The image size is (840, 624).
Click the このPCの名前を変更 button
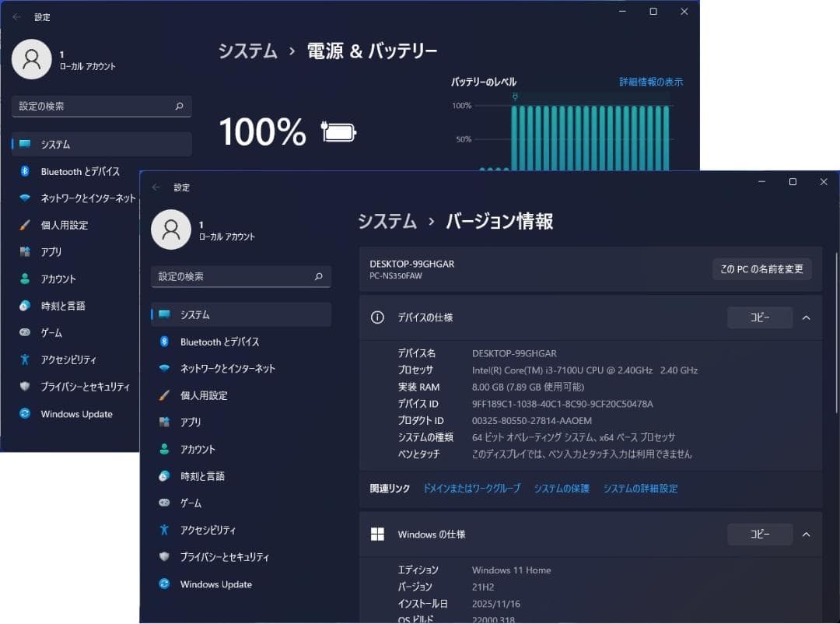(762, 268)
